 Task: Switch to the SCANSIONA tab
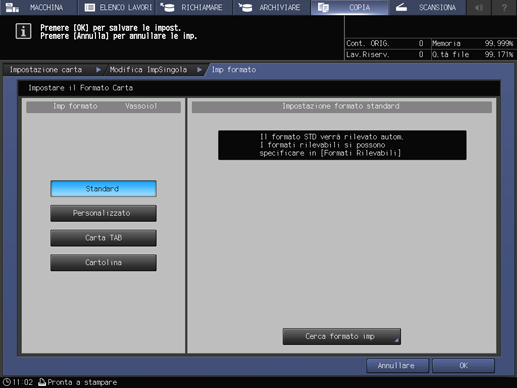(427, 7)
